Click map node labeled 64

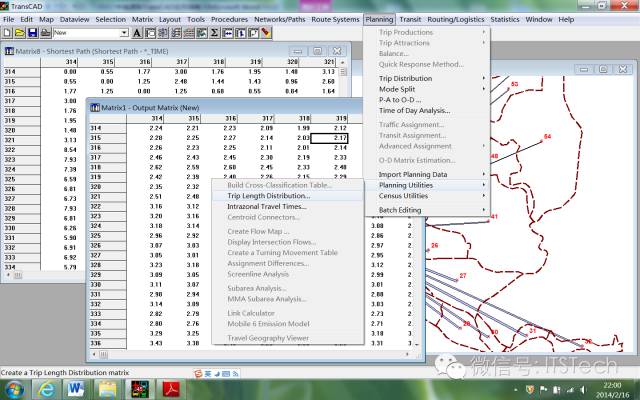[542, 141]
